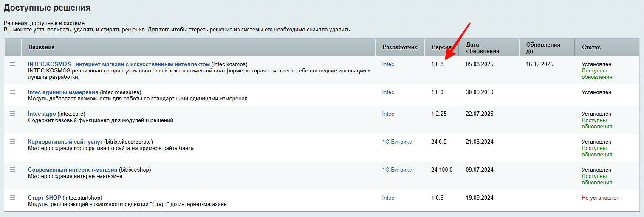Click description Мастер создания интернет-магазина

point(75,176)
